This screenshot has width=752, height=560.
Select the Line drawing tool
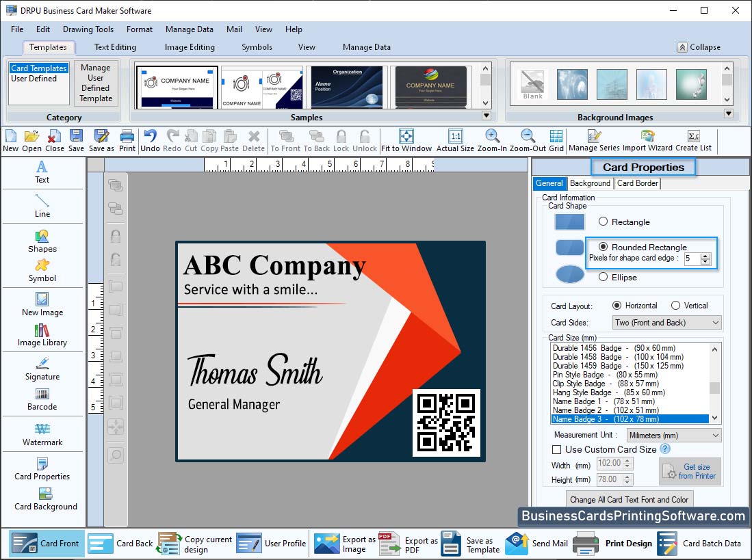click(x=42, y=206)
